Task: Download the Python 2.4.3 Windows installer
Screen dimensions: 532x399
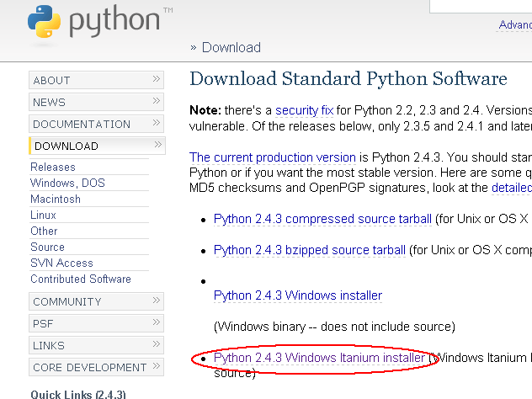Action: pos(298,295)
